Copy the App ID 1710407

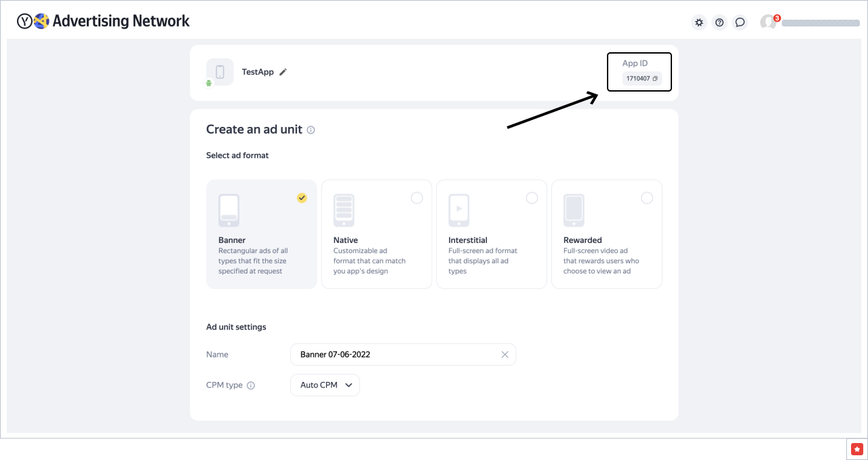[x=655, y=78]
